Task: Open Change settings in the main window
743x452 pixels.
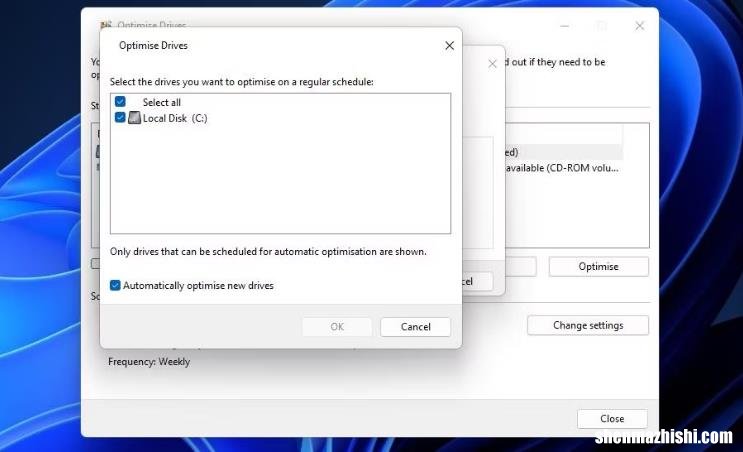Action: click(x=588, y=325)
